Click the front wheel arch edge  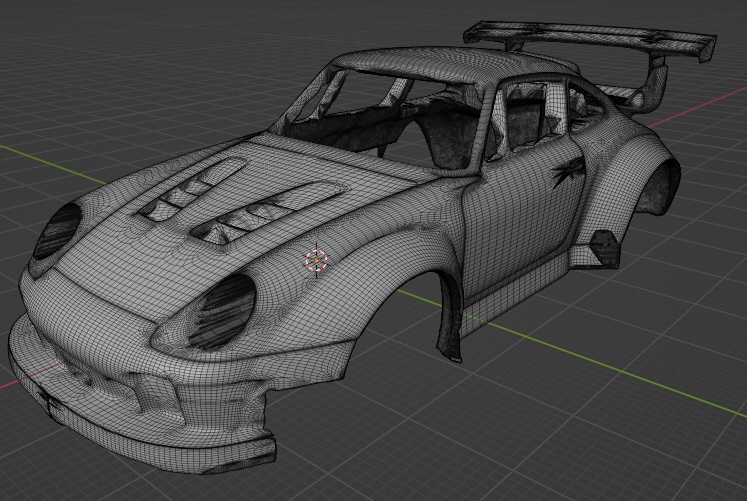tap(447, 300)
